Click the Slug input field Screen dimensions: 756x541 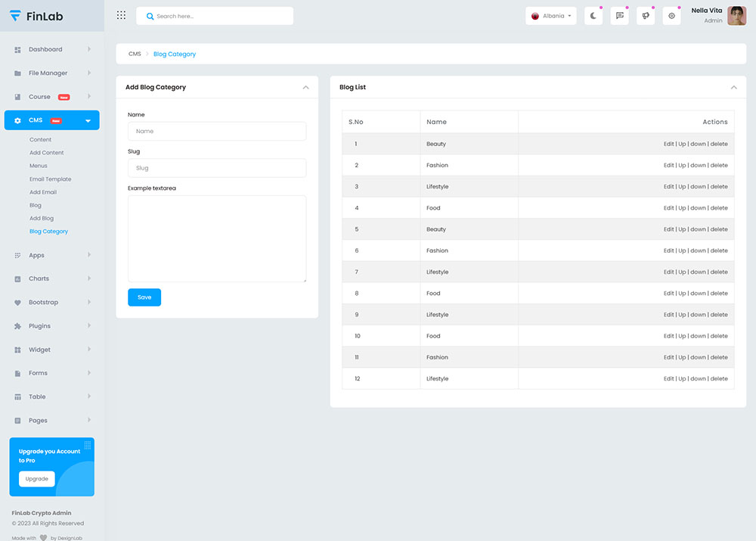pos(217,168)
